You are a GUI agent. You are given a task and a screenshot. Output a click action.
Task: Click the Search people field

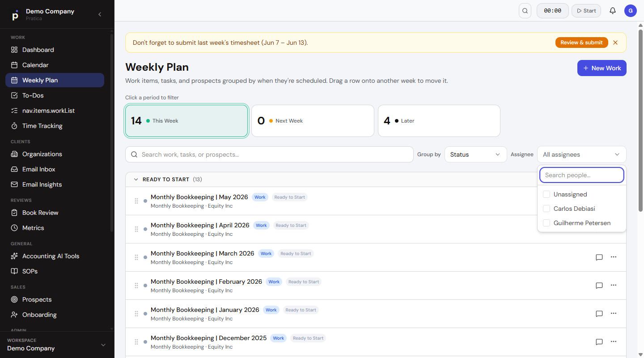[581, 175]
